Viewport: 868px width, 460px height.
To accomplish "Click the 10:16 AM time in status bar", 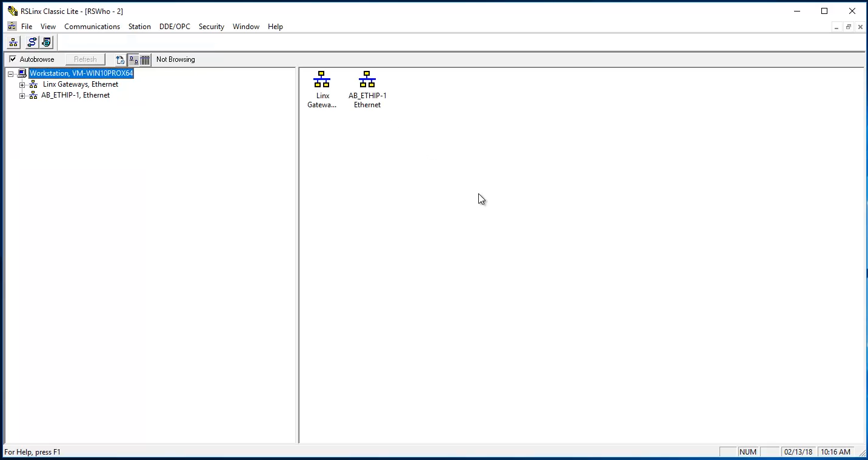I will (x=835, y=452).
